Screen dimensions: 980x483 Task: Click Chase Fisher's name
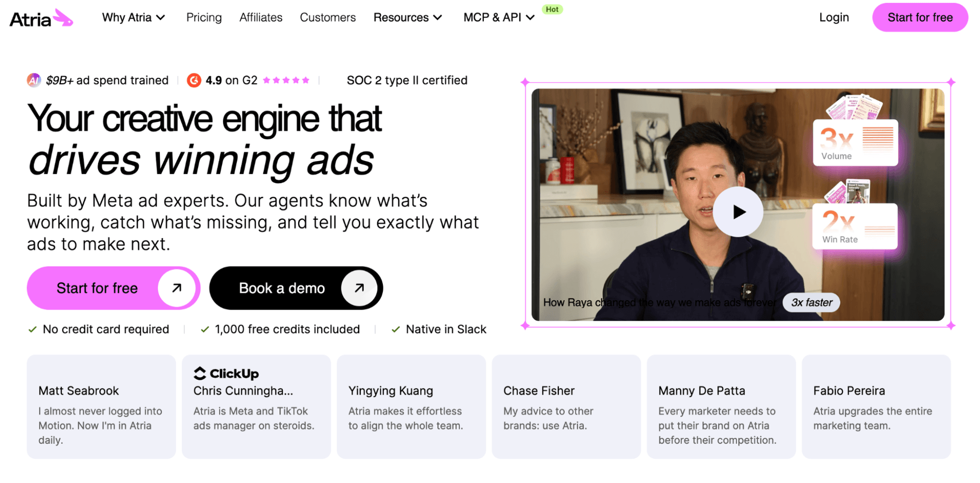tap(538, 391)
